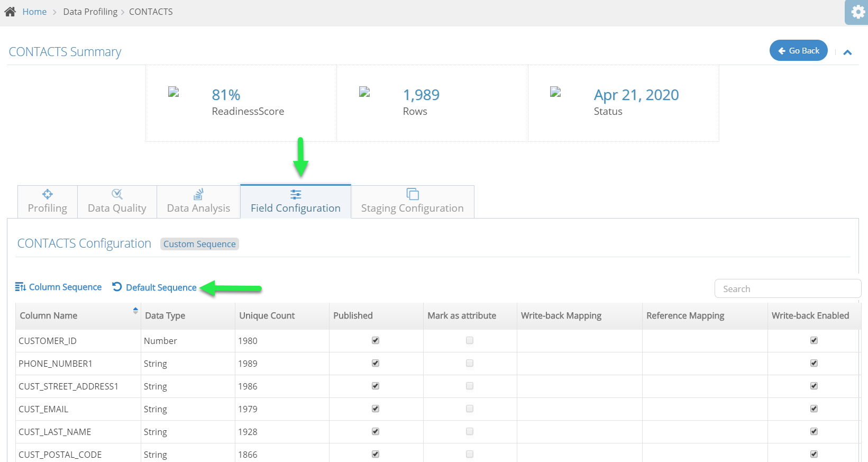The image size is (868, 462).
Task: Open Data Profiling breadcrumb
Action: (90, 12)
